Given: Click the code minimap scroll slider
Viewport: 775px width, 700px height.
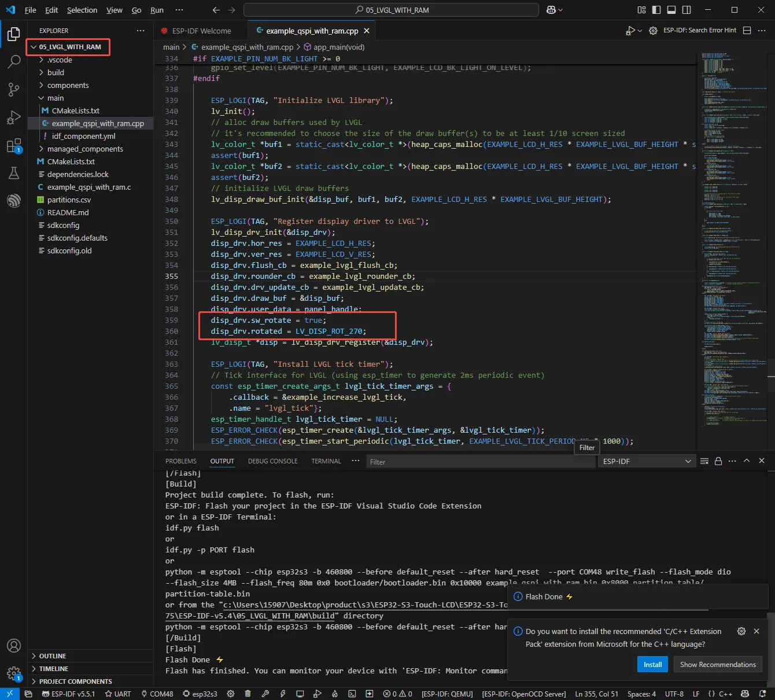Looking at the screenshot, I should 770,376.
